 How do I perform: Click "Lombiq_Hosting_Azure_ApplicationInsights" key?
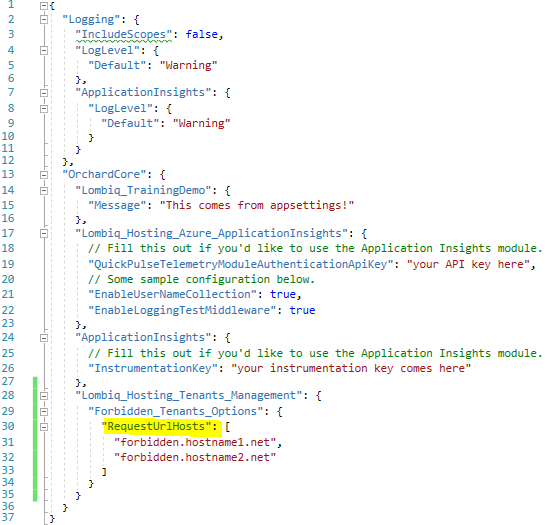(211, 233)
